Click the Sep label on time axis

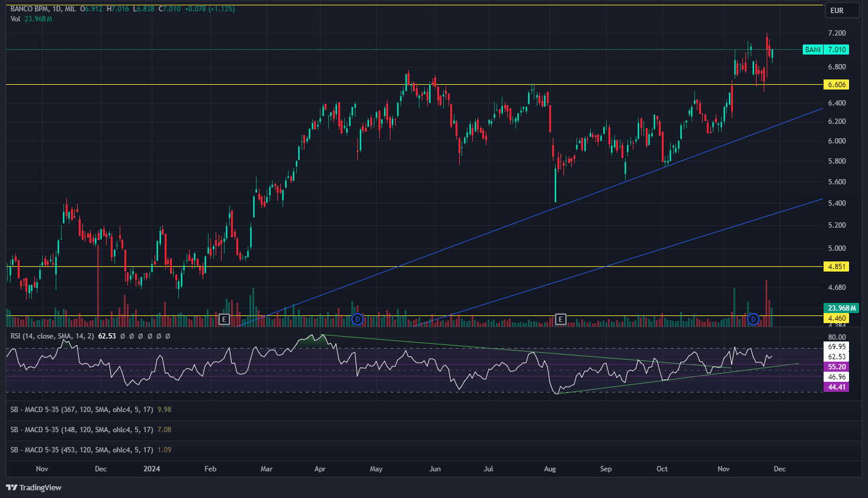(x=606, y=469)
